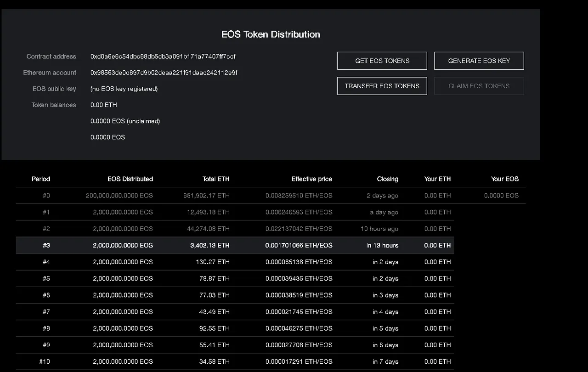Click the Your EOS column header
588x372 pixels.
505,179
